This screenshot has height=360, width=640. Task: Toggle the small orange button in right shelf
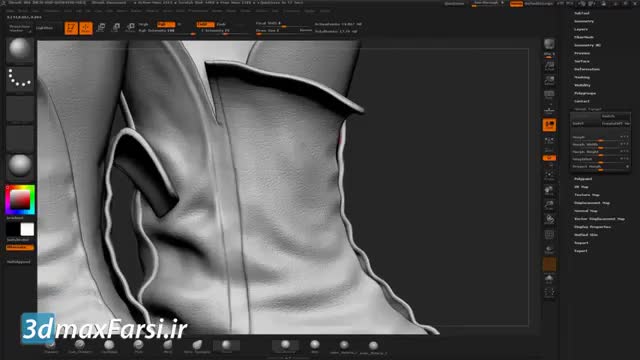point(549,158)
